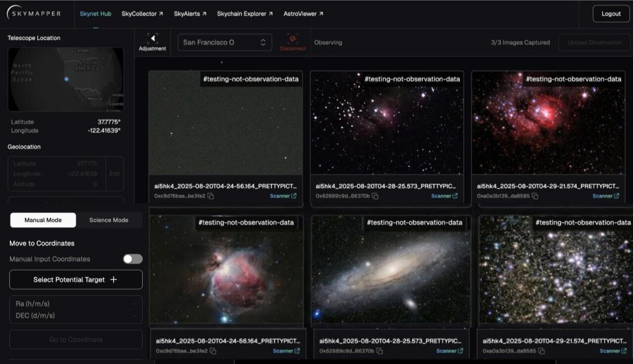The image size is (633, 364).
Task: Switch to Science Mode
Action: click(x=109, y=220)
